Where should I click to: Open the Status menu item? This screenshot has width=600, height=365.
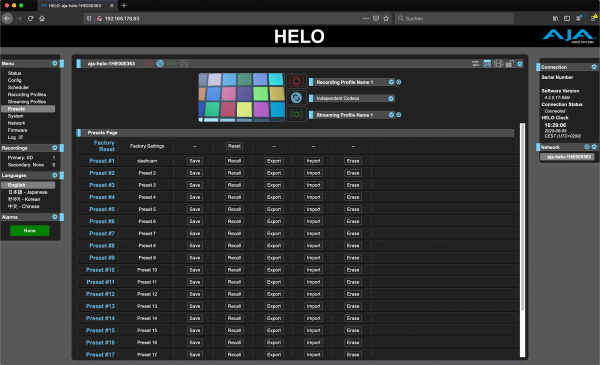pyautogui.click(x=15, y=73)
